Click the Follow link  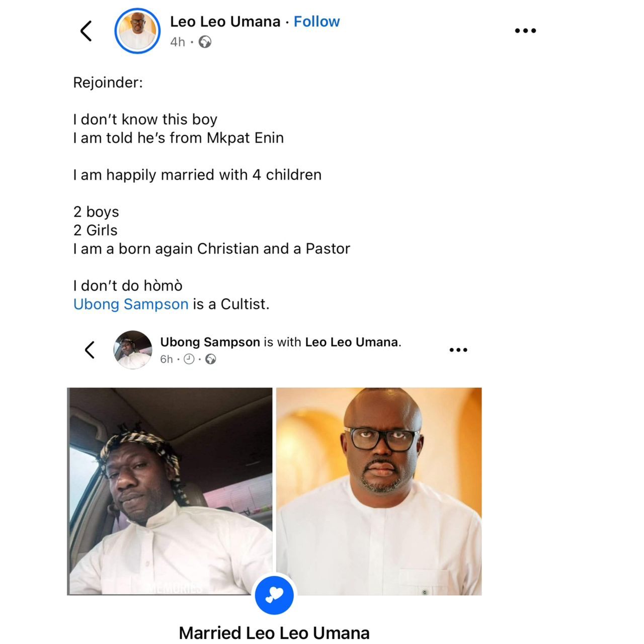point(316,22)
